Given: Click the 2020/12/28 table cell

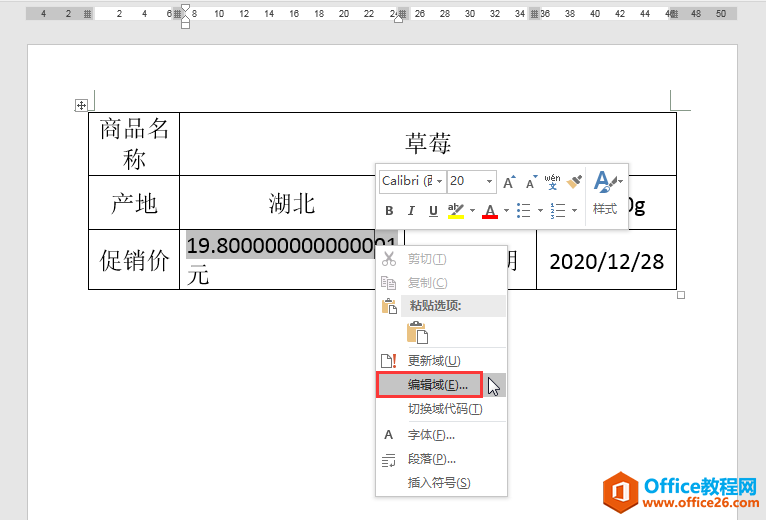Looking at the screenshot, I should point(606,260).
